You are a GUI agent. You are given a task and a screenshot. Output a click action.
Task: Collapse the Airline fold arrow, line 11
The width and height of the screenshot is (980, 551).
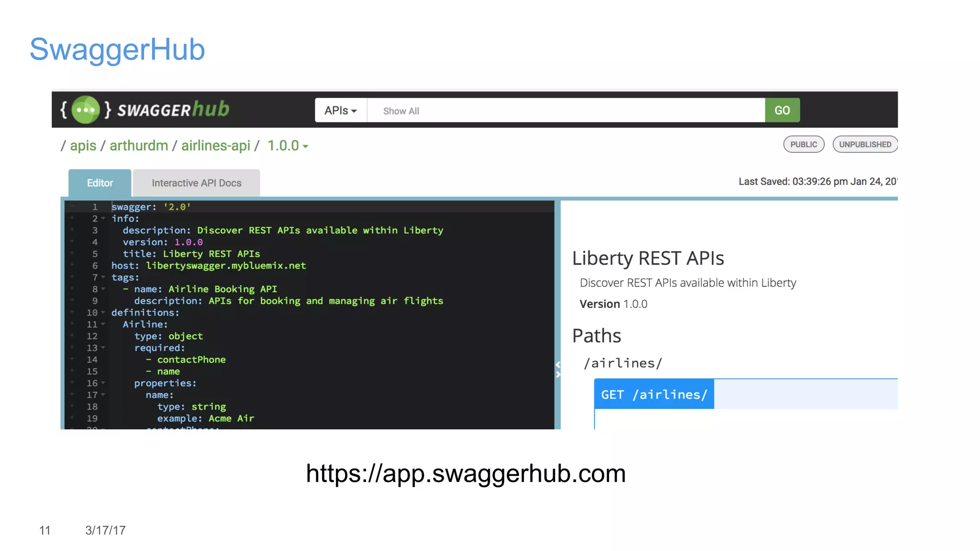tap(103, 324)
